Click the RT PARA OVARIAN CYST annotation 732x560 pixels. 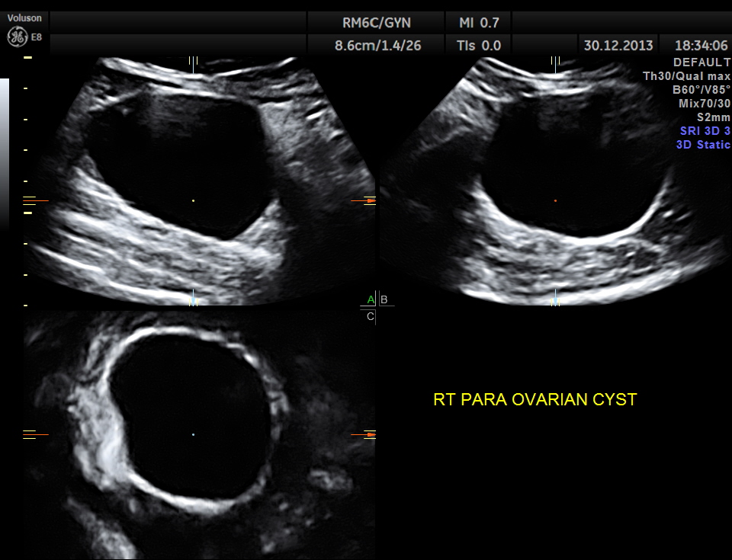pos(535,399)
